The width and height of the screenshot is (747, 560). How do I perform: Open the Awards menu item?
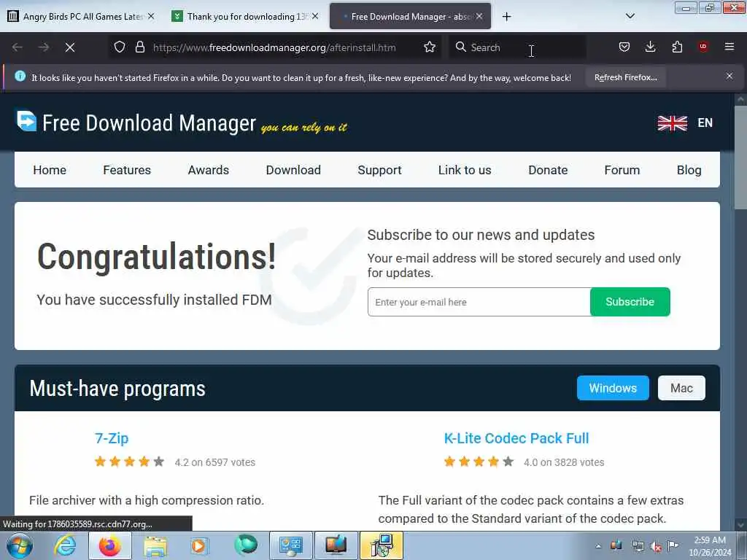pos(208,170)
